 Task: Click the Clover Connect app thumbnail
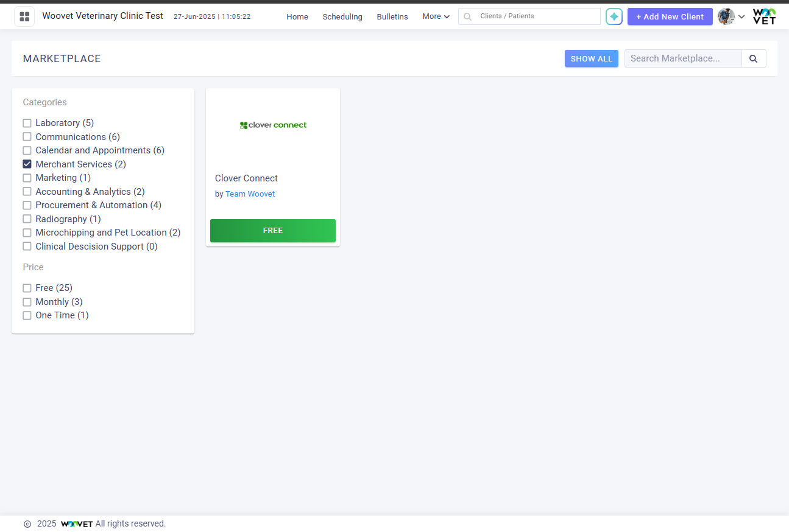(272, 125)
